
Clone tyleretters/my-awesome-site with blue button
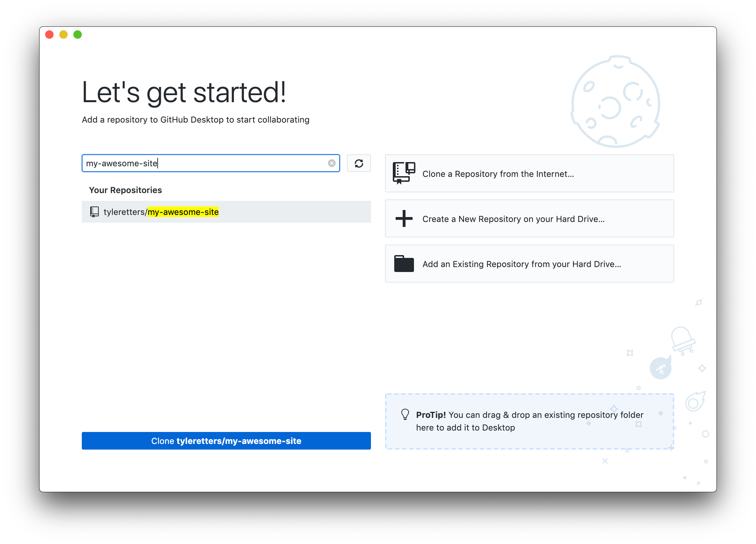[x=226, y=441]
